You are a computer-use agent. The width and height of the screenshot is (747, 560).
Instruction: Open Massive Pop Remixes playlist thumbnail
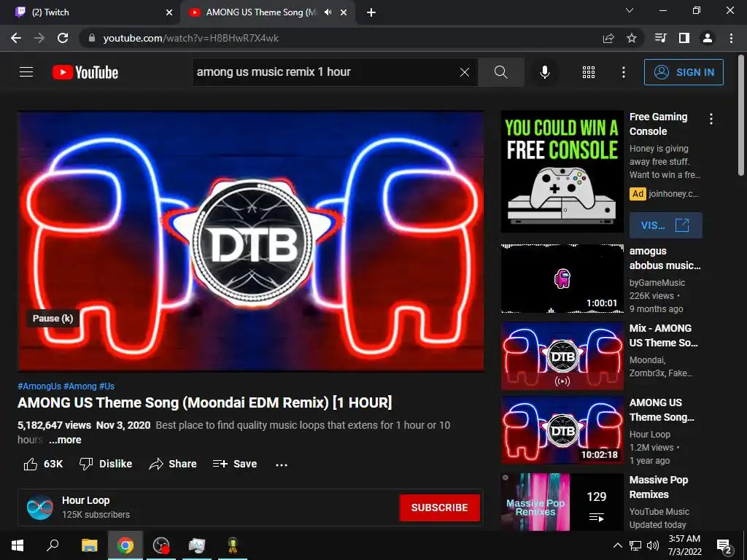(x=562, y=502)
